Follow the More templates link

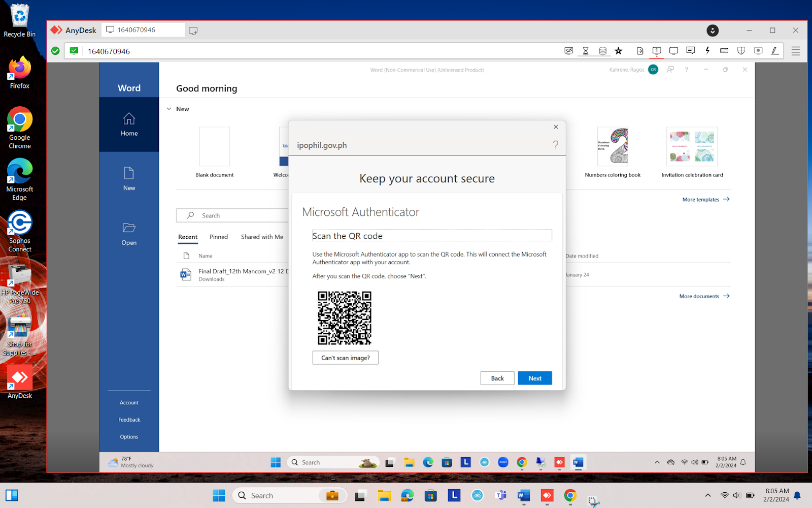pyautogui.click(x=706, y=200)
